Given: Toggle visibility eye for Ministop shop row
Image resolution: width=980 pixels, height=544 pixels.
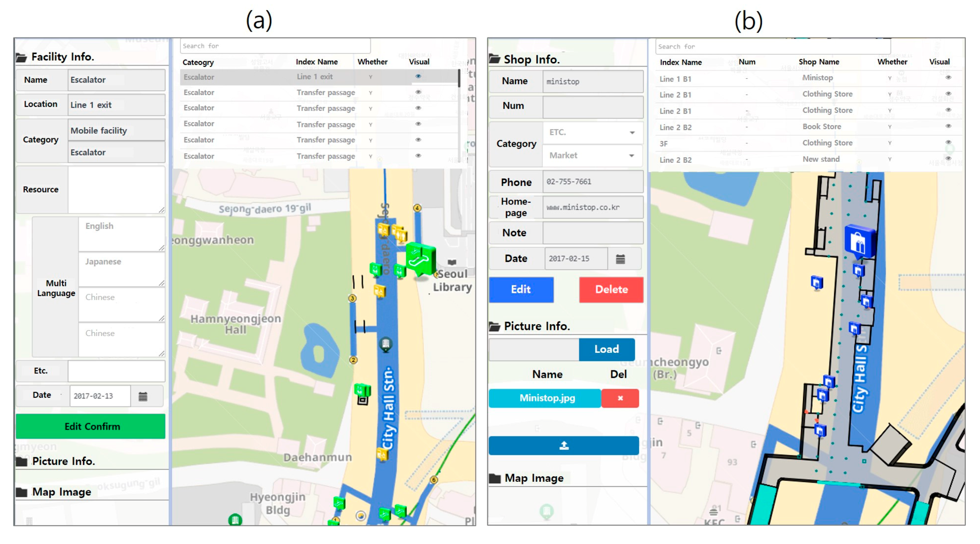Looking at the screenshot, I should click(x=948, y=77).
